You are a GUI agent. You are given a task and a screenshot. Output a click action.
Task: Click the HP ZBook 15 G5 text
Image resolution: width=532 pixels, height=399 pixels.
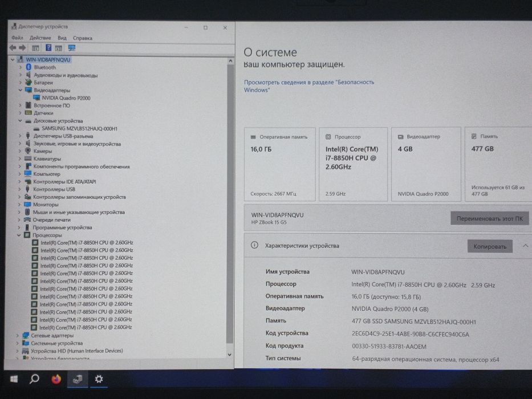pos(269,222)
